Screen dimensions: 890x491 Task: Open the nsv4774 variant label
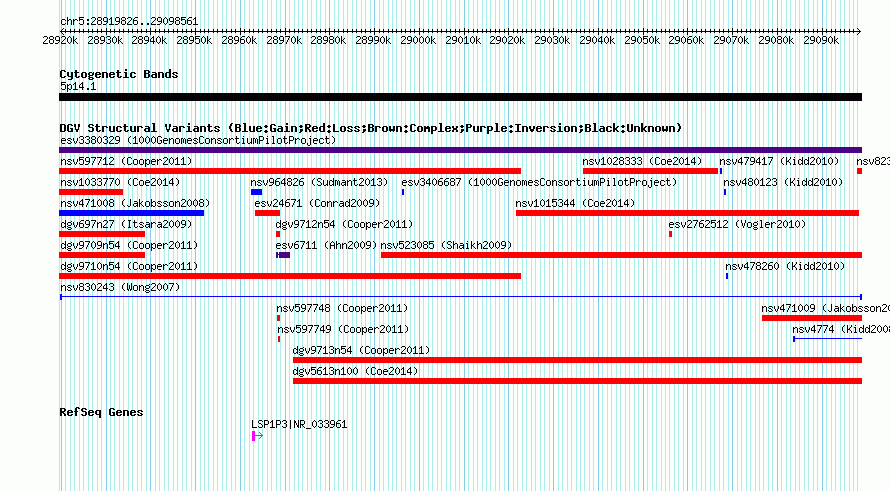click(x=841, y=329)
